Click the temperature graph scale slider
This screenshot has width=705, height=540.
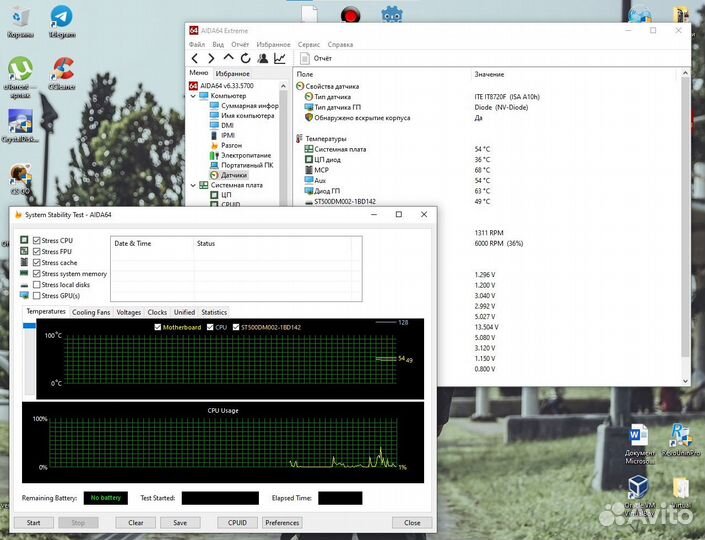click(x=30, y=326)
